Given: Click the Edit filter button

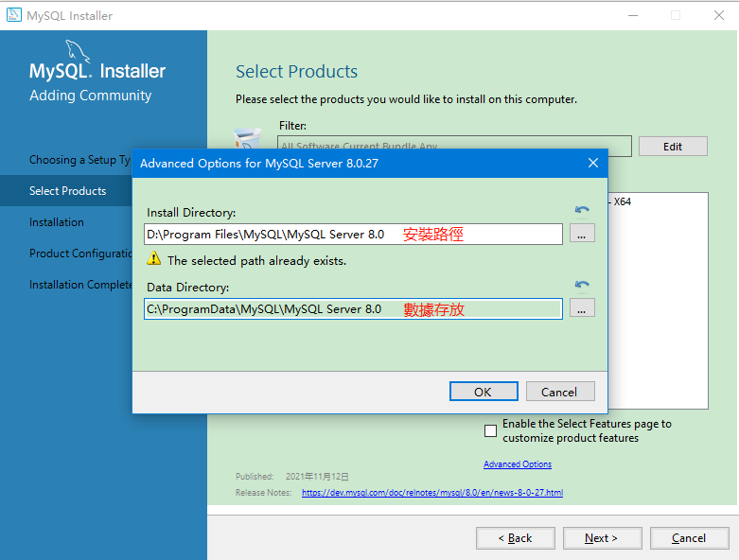Looking at the screenshot, I should pos(673,147).
